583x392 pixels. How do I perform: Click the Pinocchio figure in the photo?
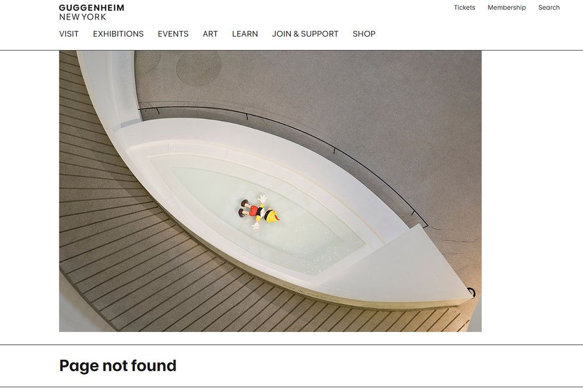coord(259,212)
